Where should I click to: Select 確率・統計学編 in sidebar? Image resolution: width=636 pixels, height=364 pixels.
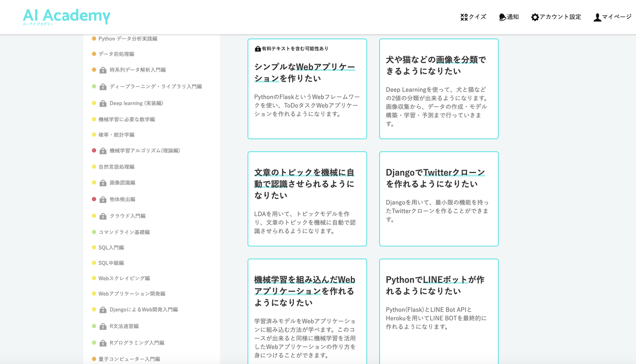pyautogui.click(x=116, y=135)
